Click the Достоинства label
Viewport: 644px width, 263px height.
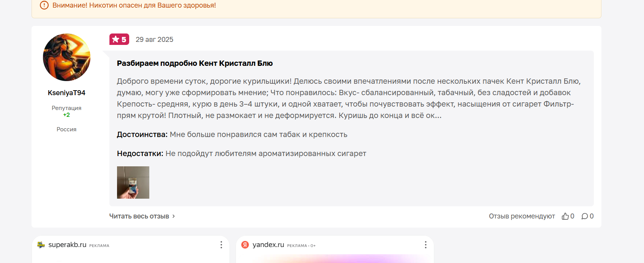(x=142, y=134)
